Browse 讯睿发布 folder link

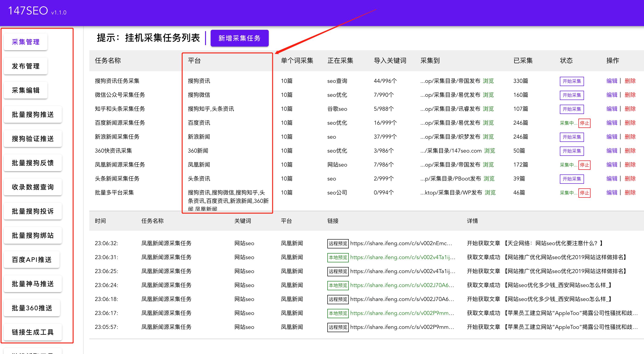[488, 109]
